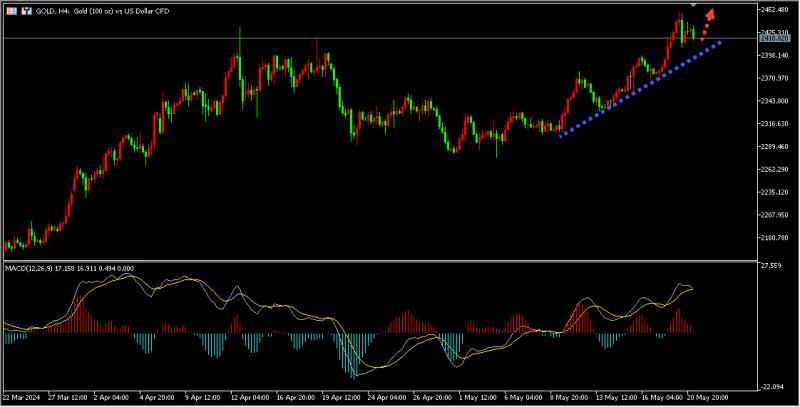Viewport: 800px width, 407px height.
Task: Click the one-click trading panel icon
Action: coord(27,11)
